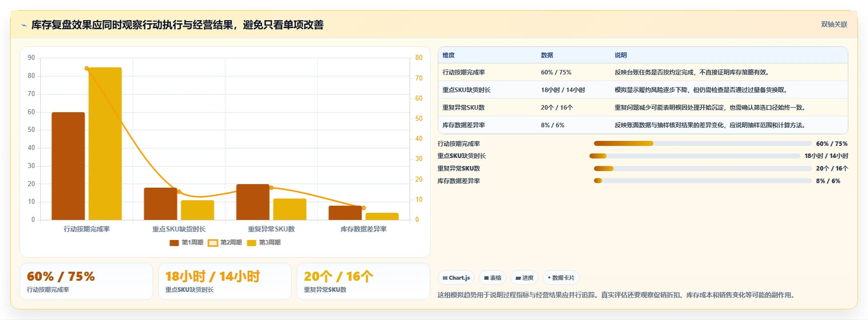Viewport: 868px width, 320px height.
Task: Click the 重复异常SKU数 progress bar
Action: (x=703, y=169)
